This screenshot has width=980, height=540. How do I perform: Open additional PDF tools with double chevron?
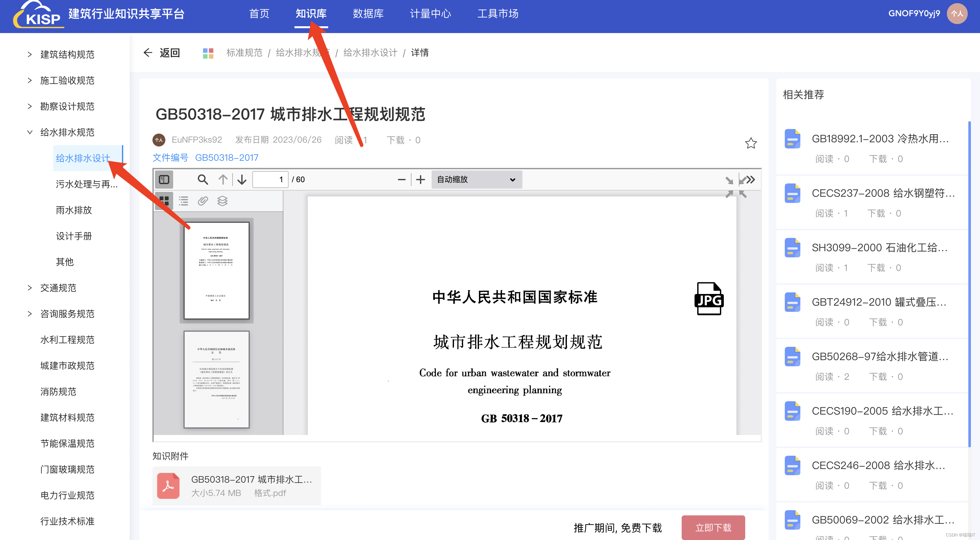750,179
